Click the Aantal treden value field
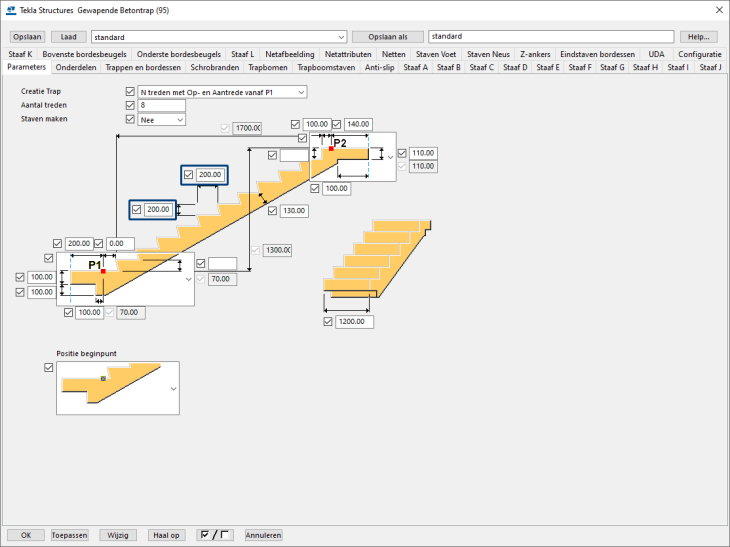730x547 pixels. pyautogui.click(x=162, y=105)
